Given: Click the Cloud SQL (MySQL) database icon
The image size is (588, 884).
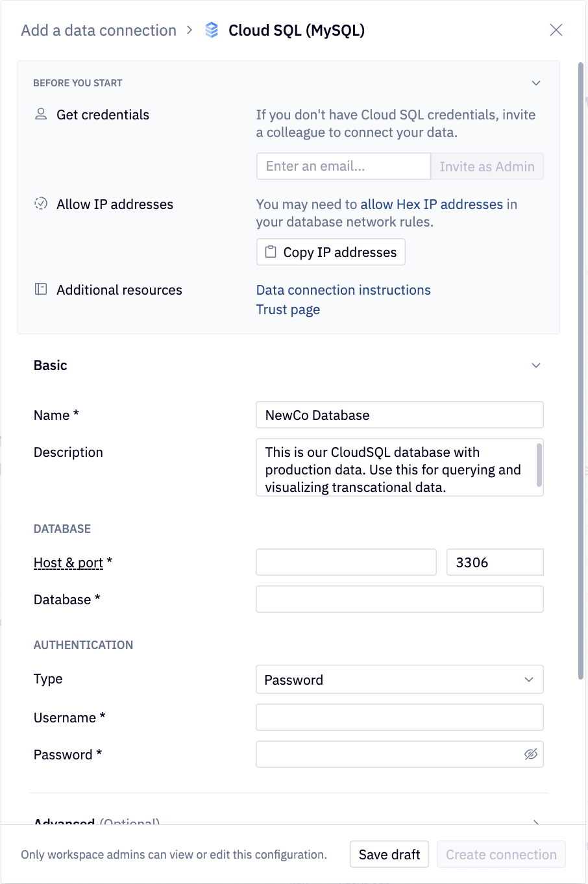Looking at the screenshot, I should point(211,30).
